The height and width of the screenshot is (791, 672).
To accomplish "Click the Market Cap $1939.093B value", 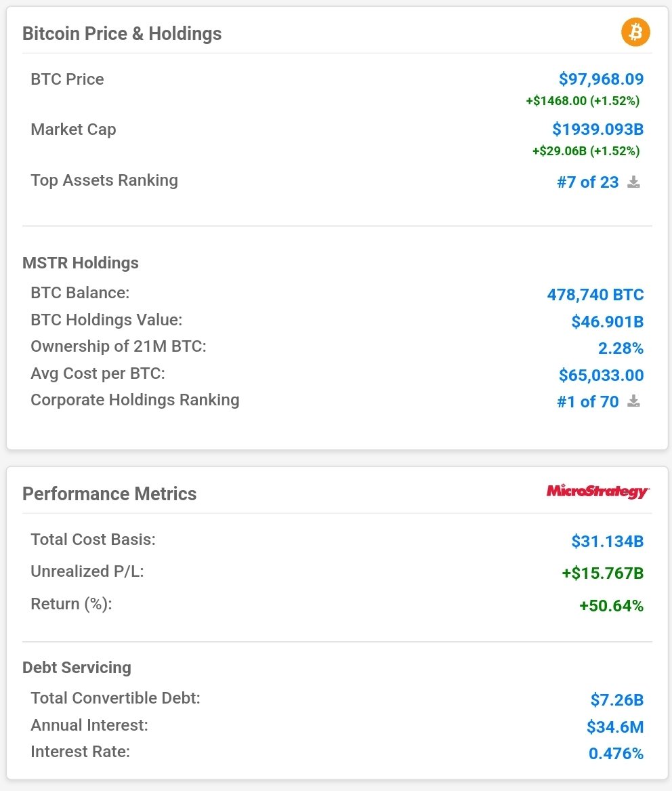I will (x=598, y=129).
